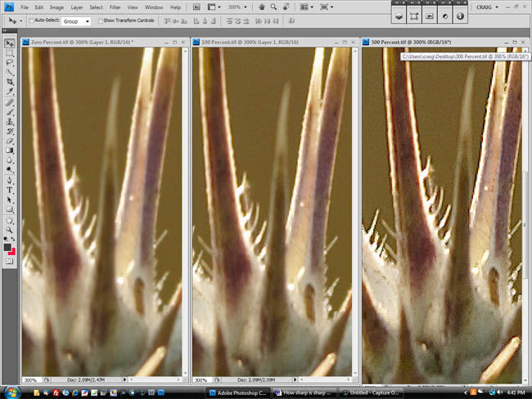Open the View Extras dropdown
This screenshot has width=532, height=399.
tap(214, 7)
